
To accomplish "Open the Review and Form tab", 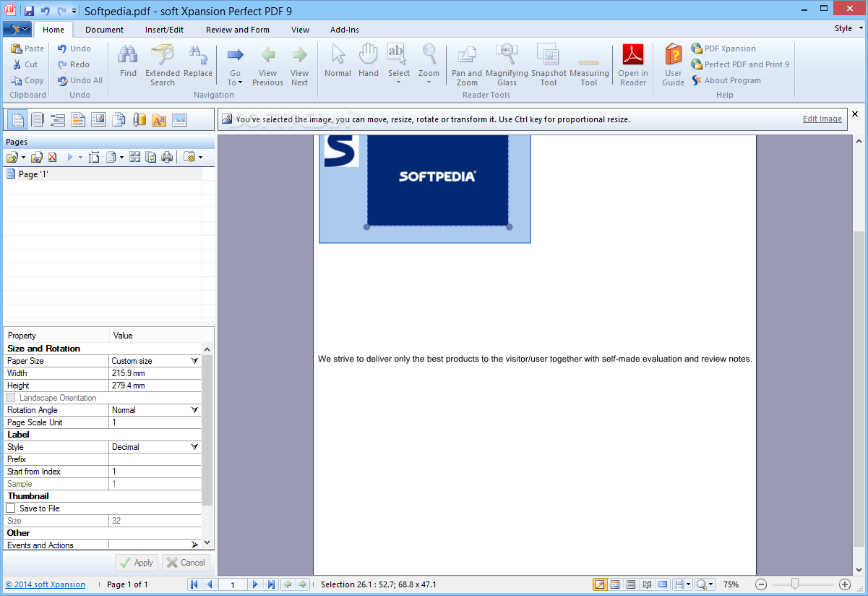I will (238, 30).
